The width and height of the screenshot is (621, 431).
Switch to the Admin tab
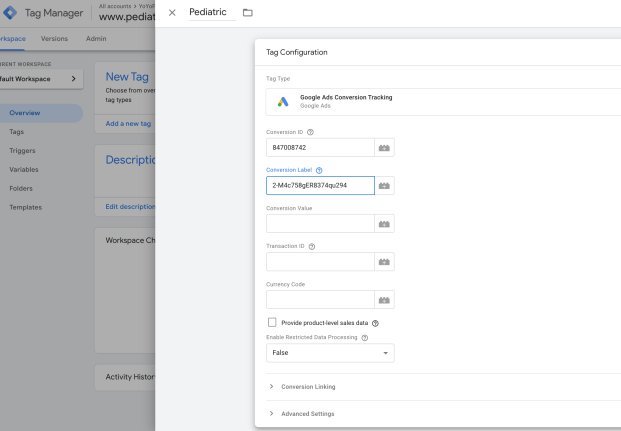coord(96,38)
